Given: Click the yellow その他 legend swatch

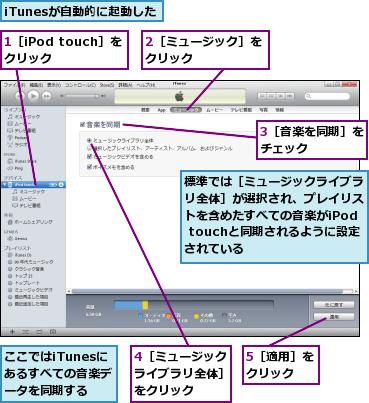Looking at the screenshot, I should (196, 316).
